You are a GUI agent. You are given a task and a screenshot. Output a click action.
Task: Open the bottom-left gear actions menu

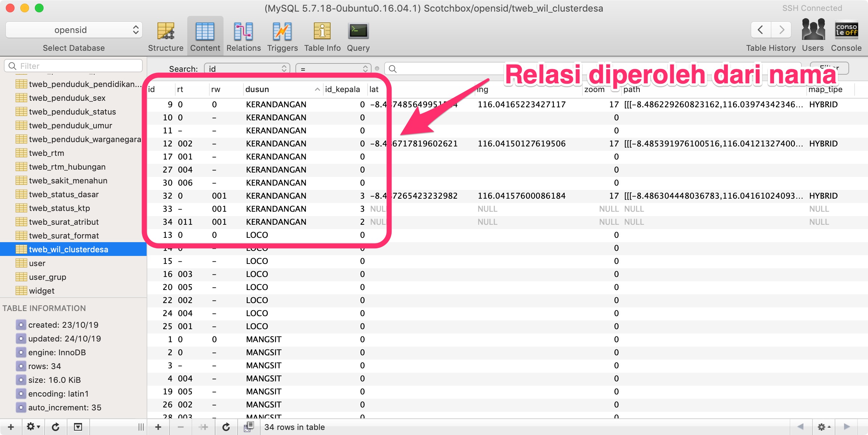point(32,427)
